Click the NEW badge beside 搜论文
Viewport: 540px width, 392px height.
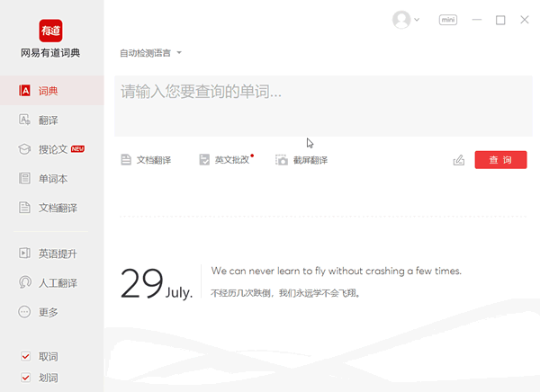[77, 149]
